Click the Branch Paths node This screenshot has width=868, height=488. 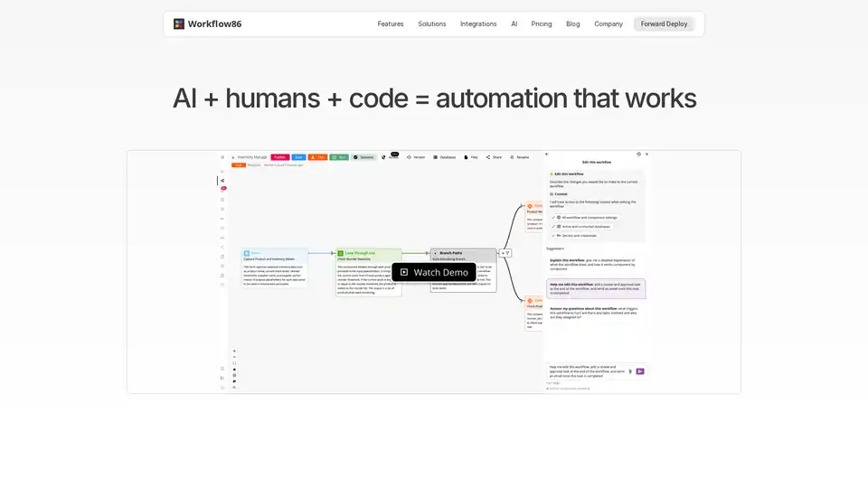(463, 254)
